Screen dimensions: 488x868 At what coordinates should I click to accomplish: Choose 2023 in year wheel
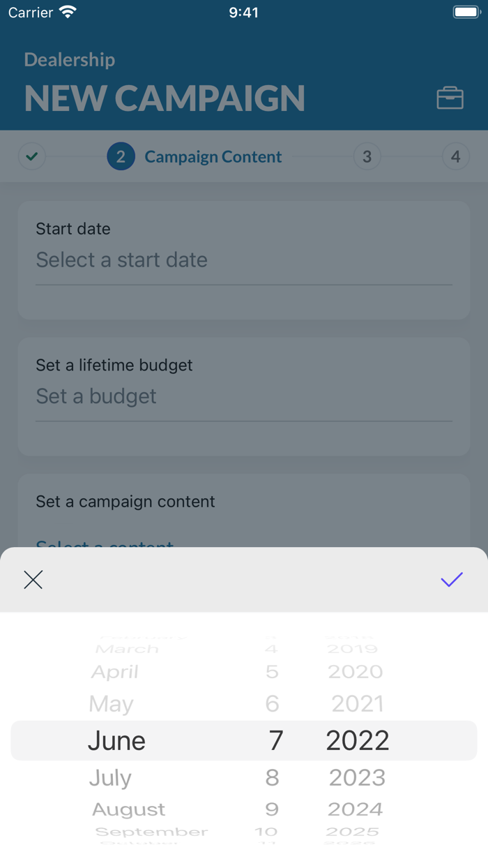[x=357, y=777]
